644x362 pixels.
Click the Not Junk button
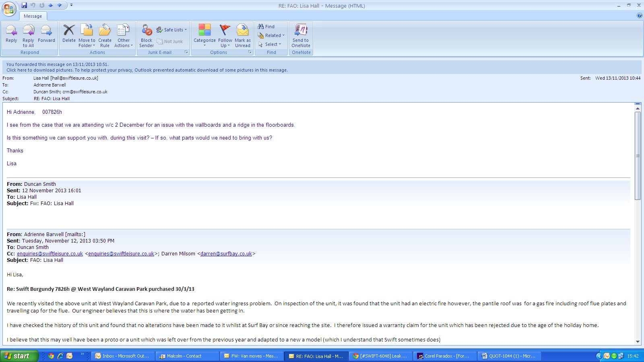(x=170, y=41)
